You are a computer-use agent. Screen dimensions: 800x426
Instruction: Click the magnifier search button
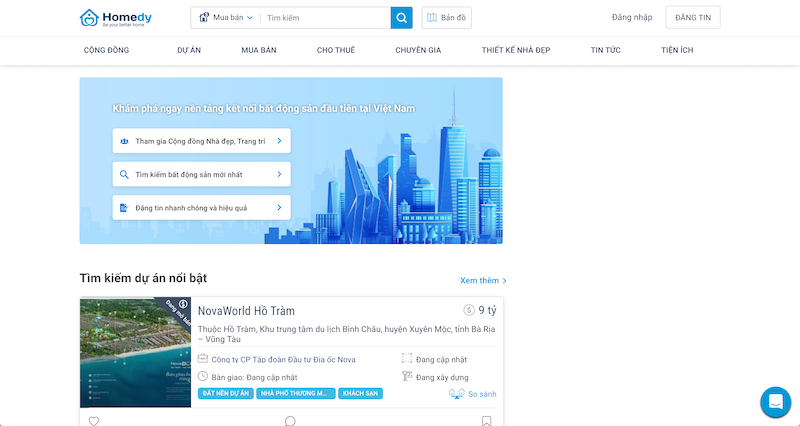(402, 18)
